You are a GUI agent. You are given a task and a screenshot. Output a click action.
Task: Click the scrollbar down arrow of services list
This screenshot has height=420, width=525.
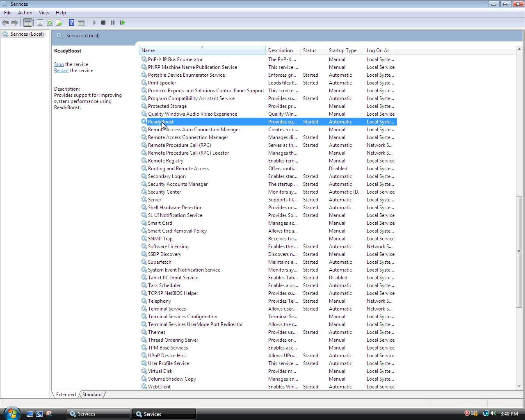(x=519, y=386)
